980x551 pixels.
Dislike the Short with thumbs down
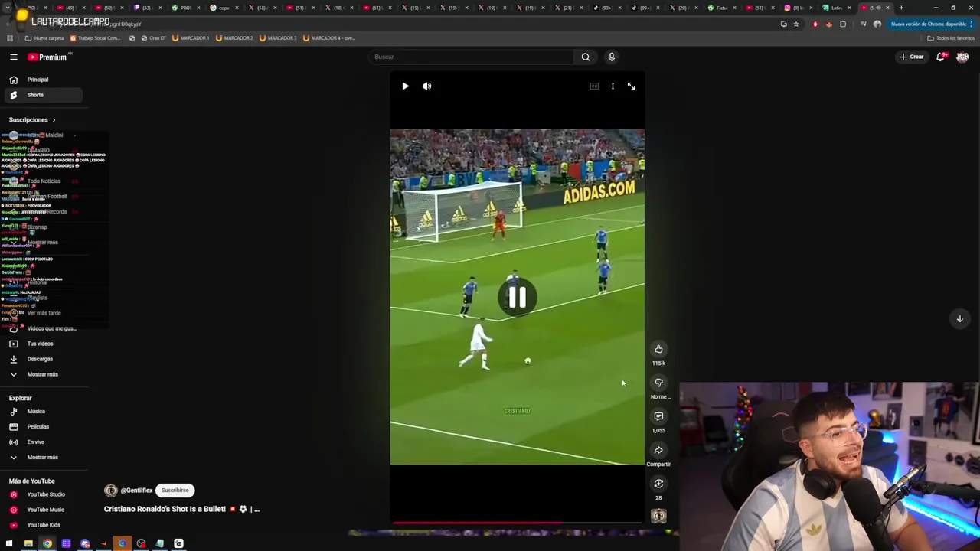coord(658,383)
